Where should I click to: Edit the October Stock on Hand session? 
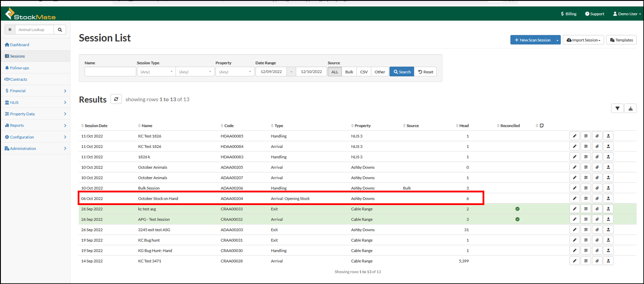(574, 198)
